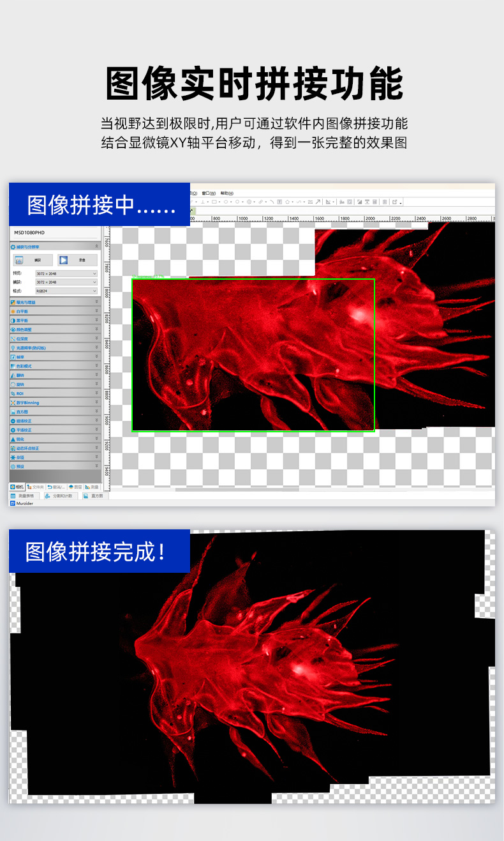The height and width of the screenshot is (841, 504).
Task: Expand the 曝光与增益 section
Action: [96, 302]
